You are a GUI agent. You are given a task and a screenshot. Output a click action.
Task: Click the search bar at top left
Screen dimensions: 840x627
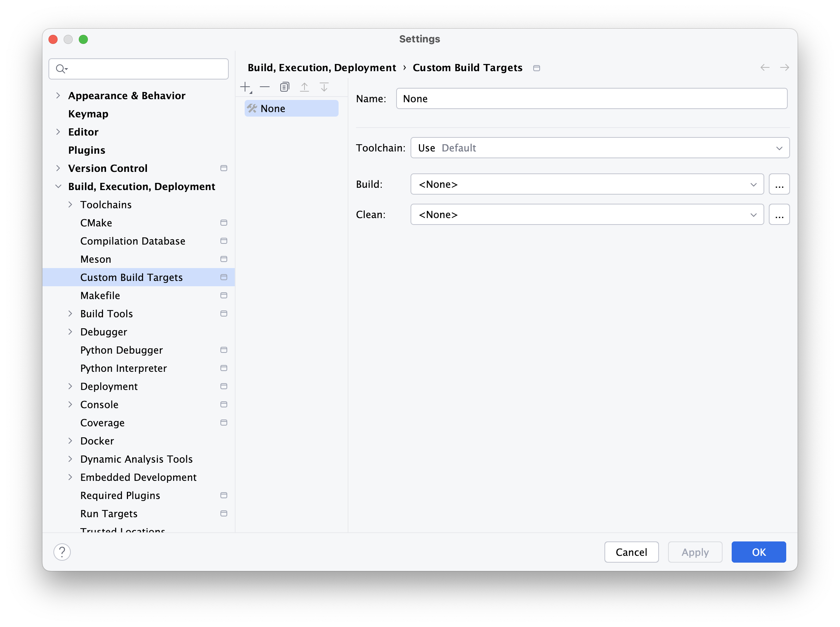tap(140, 69)
